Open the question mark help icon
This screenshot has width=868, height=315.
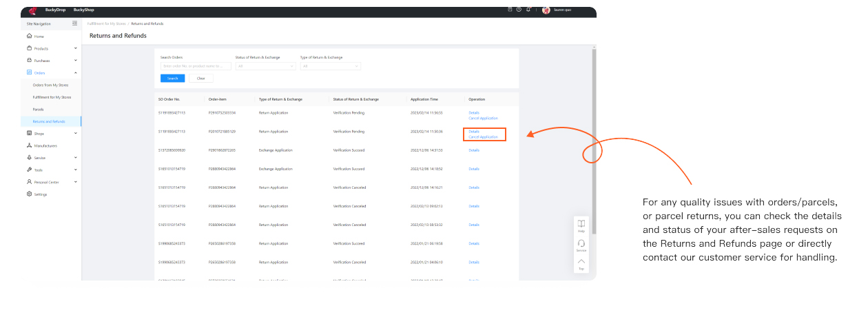[x=519, y=10]
